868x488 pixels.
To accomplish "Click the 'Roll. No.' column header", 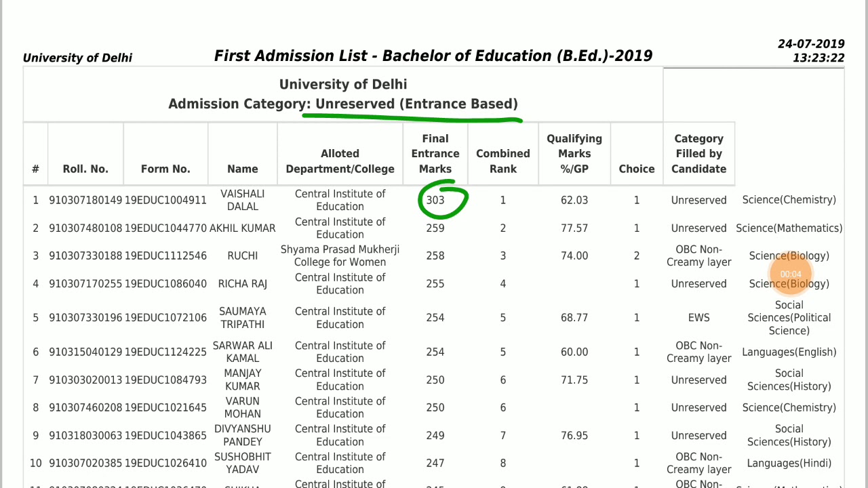I will (85, 169).
